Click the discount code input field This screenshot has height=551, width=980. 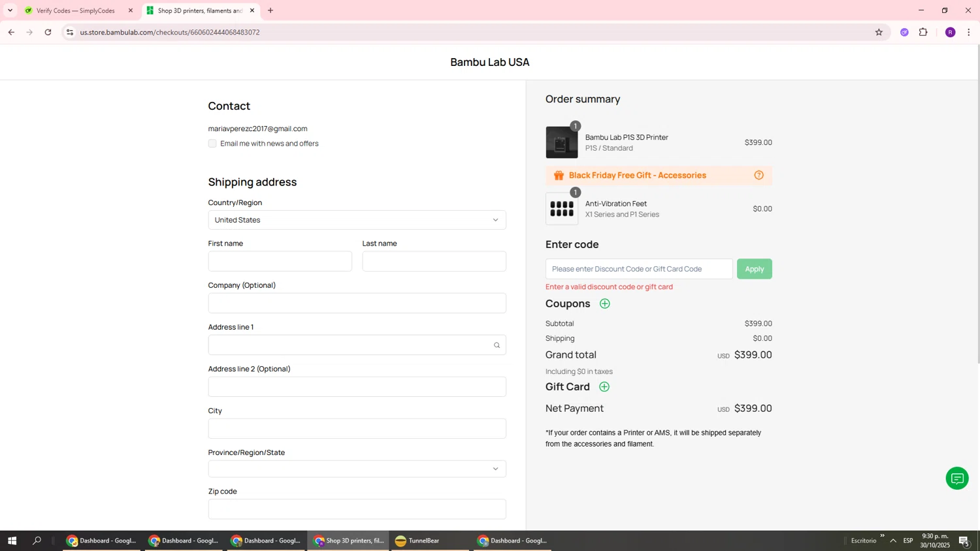pos(639,269)
